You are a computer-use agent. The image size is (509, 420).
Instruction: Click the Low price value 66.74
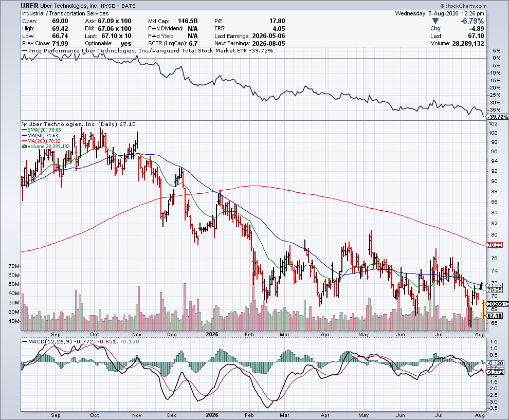(60, 36)
